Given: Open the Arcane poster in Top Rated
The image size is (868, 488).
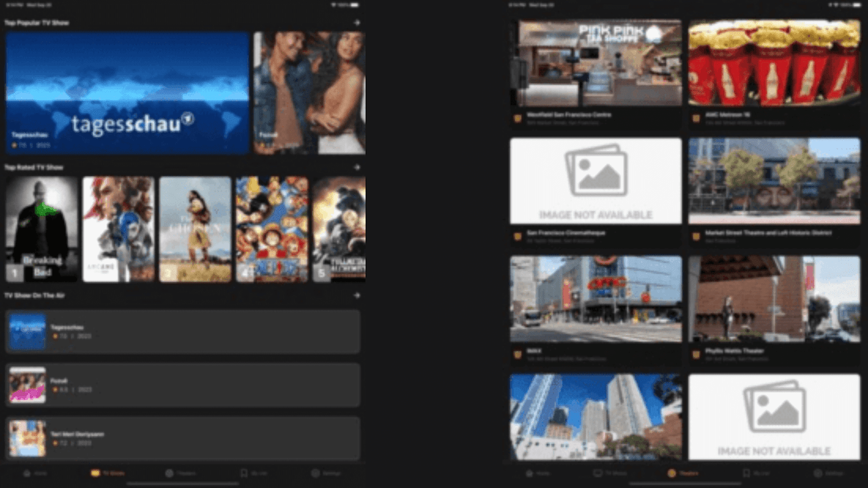Looking at the screenshot, I should (x=118, y=229).
